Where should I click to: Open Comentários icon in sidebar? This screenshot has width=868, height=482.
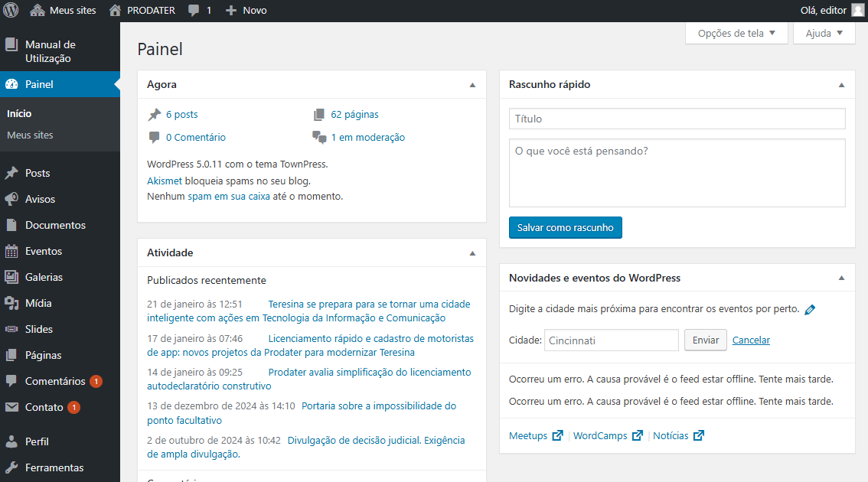click(11, 381)
